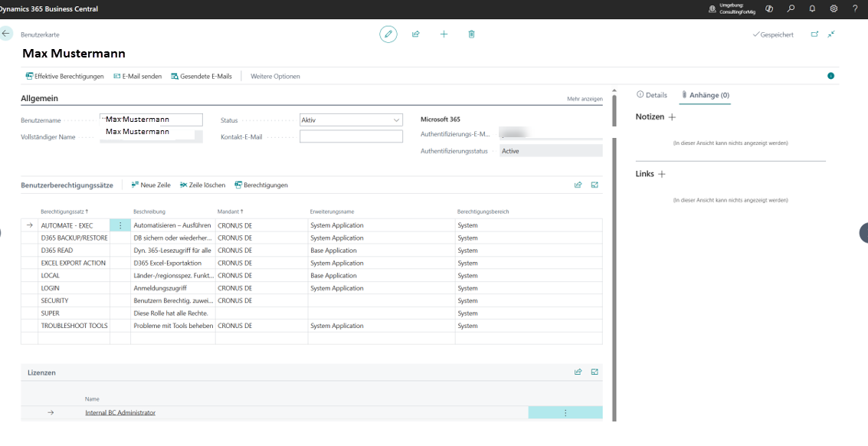This screenshot has height=446, width=868.
Task: Click Neue Zeile to add row
Action: (151, 185)
